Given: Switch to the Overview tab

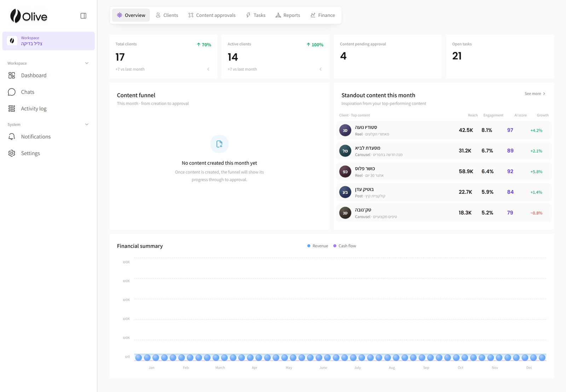Looking at the screenshot, I should point(131,15).
